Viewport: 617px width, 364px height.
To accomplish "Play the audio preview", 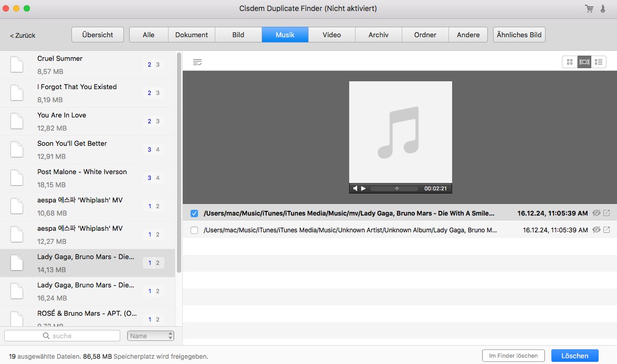I will [x=363, y=188].
